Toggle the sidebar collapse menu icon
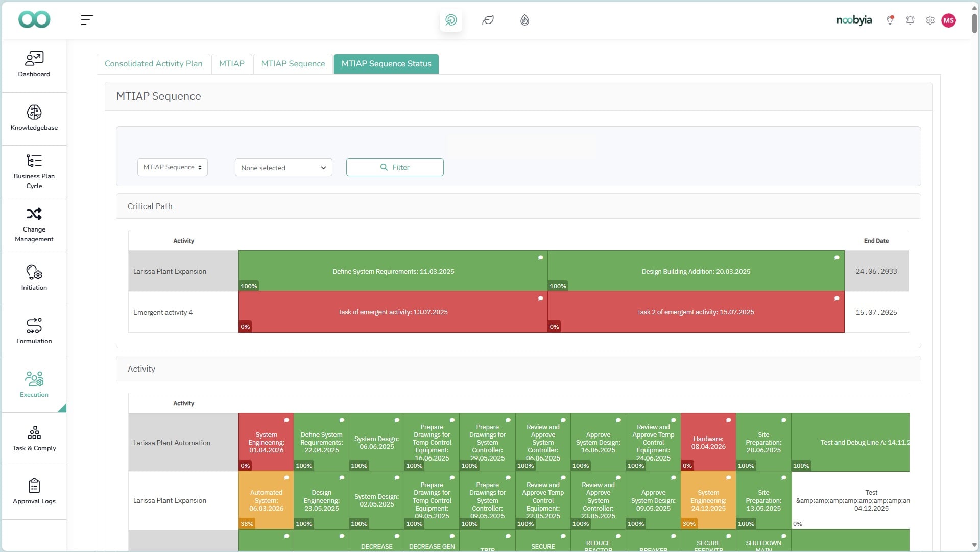 (87, 20)
